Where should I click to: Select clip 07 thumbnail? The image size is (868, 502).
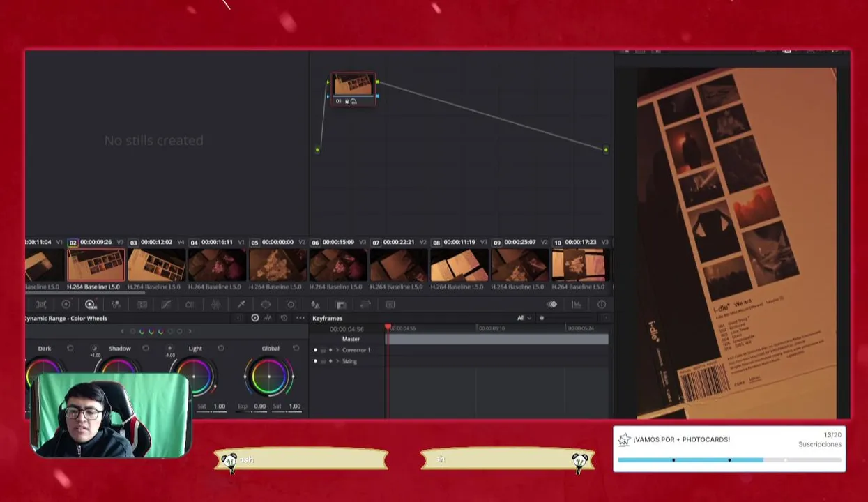(x=399, y=265)
